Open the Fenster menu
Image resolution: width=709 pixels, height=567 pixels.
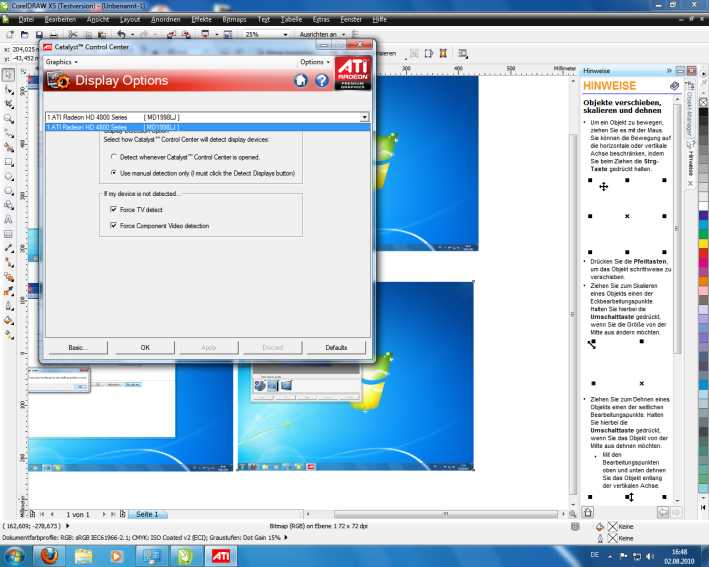[351, 19]
